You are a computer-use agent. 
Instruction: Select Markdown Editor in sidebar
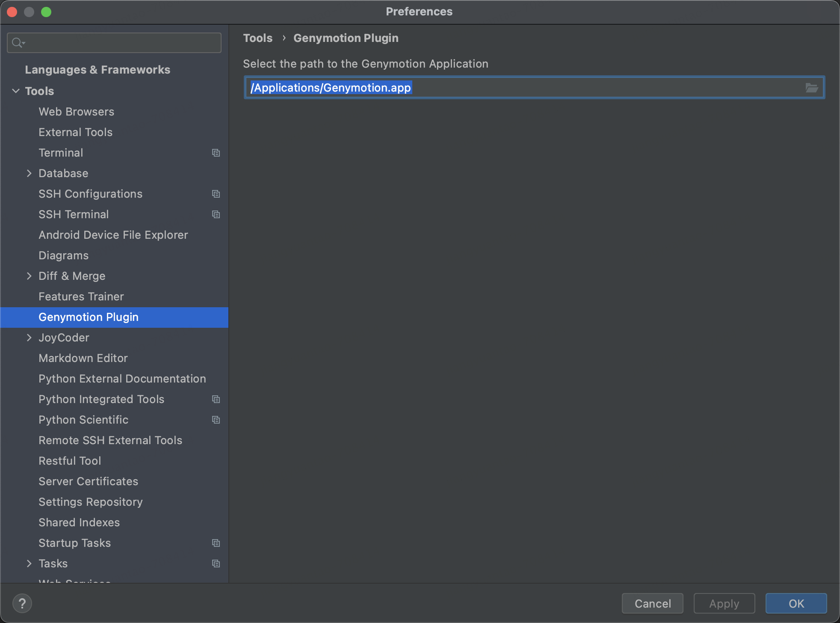[x=83, y=358]
